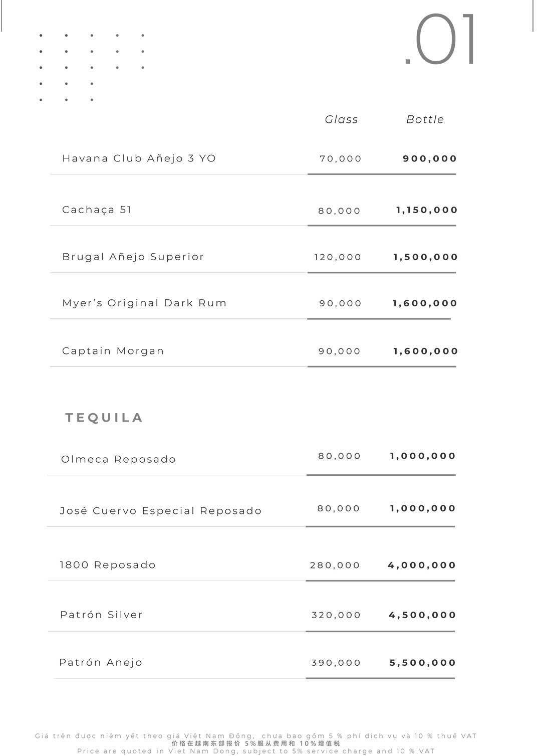Click Patrón Anejo bottle price 5,500,000
The height and width of the screenshot is (756, 541).
[x=423, y=663]
